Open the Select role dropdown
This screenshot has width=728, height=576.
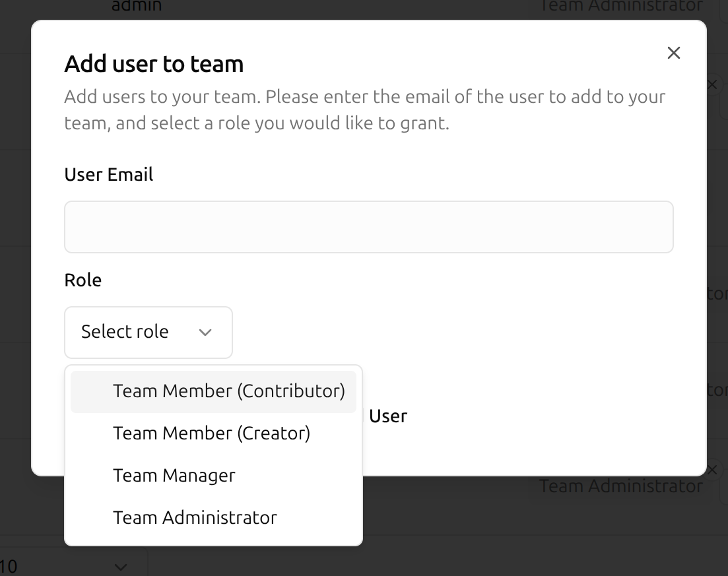(x=148, y=332)
